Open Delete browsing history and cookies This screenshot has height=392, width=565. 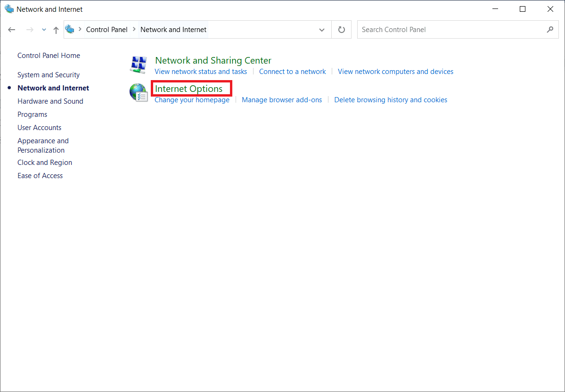pyautogui.click(x=391, y=100)
